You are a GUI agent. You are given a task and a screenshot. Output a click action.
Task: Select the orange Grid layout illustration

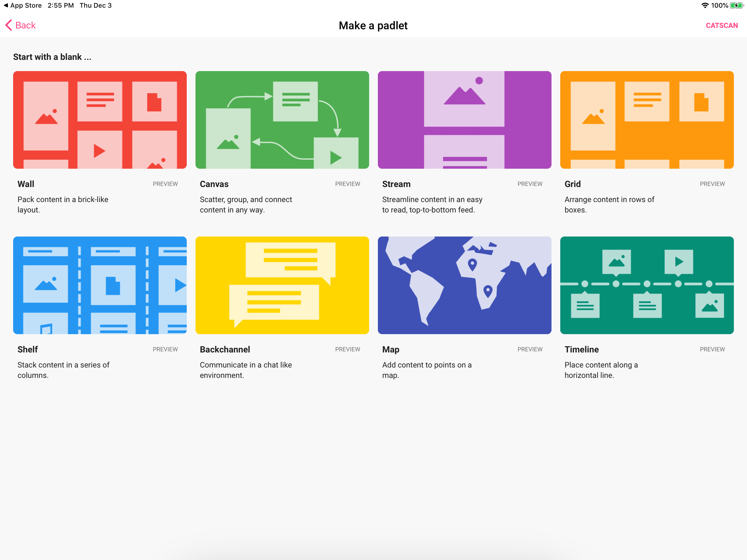647,119
